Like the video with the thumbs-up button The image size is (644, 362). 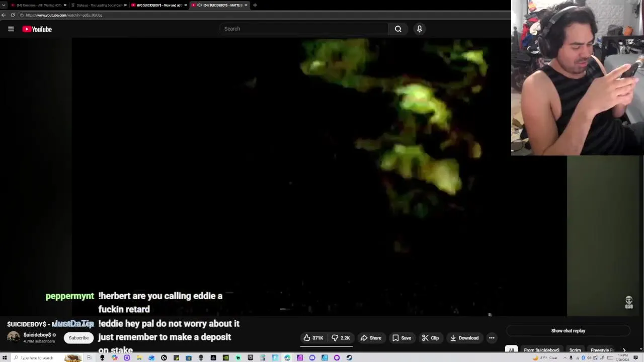313,338
